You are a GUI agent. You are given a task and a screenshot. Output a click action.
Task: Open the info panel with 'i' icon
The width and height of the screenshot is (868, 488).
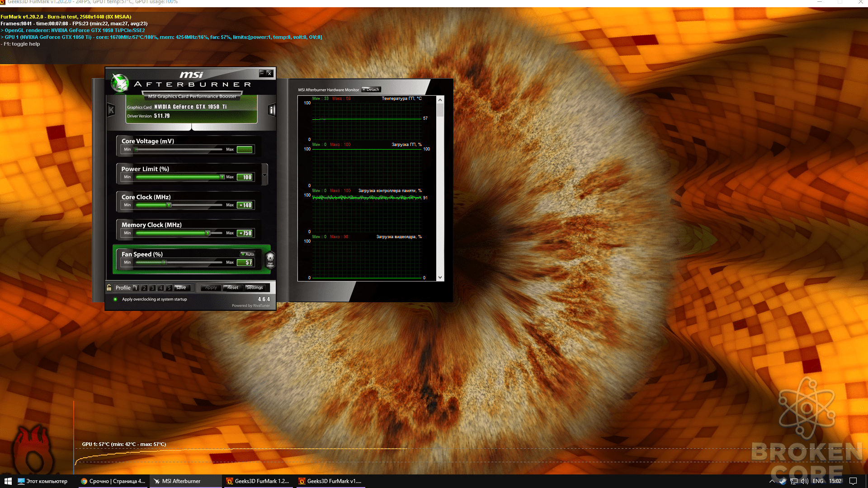click(272, 110)
